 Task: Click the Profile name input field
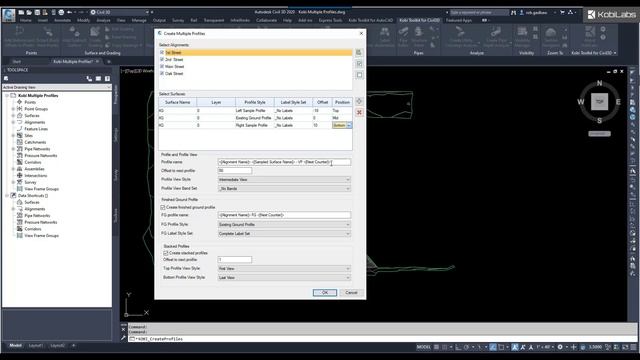pyautogui.click(x=284, y=162)
